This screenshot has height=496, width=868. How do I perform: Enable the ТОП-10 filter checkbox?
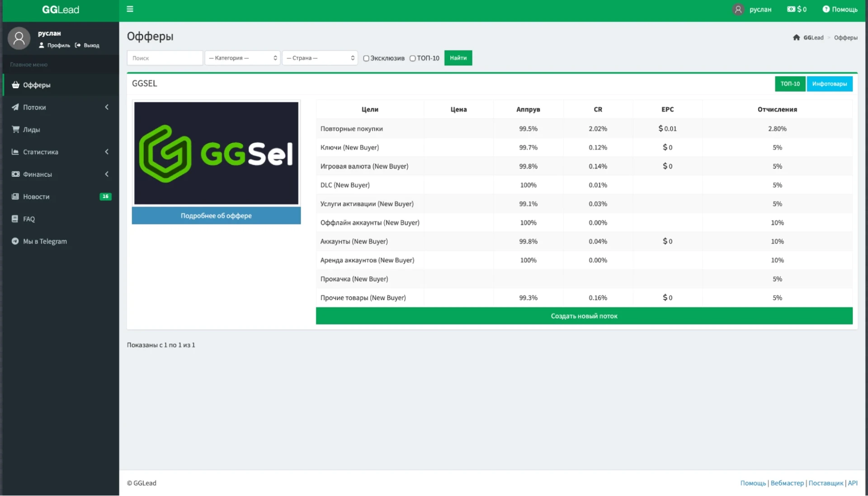click(412, 58)
